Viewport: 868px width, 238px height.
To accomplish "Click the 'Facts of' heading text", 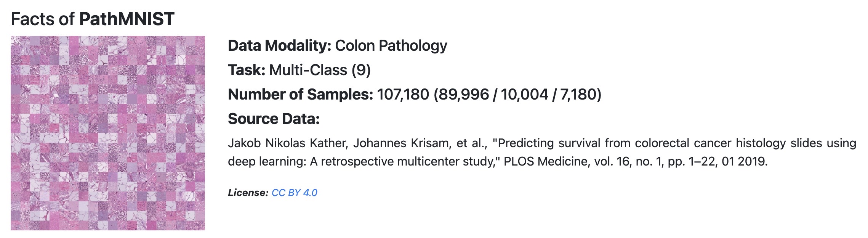I will [43, 19].
